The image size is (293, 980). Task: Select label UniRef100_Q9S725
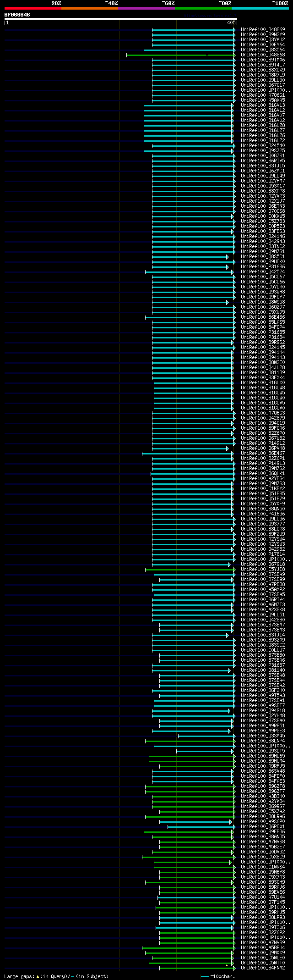coord(263,151)
